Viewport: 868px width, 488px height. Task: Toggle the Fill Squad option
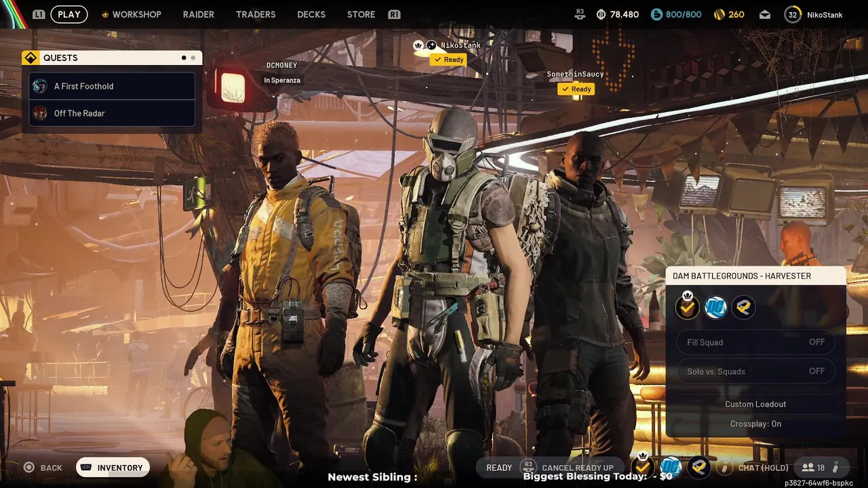point(755,342)
